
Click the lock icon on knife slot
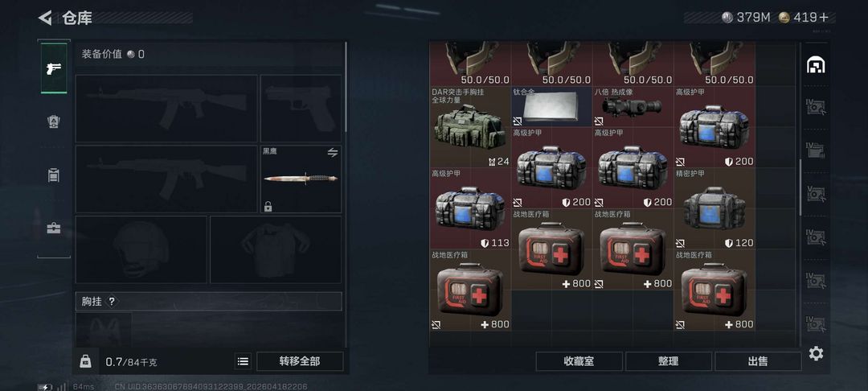point(268,207)
